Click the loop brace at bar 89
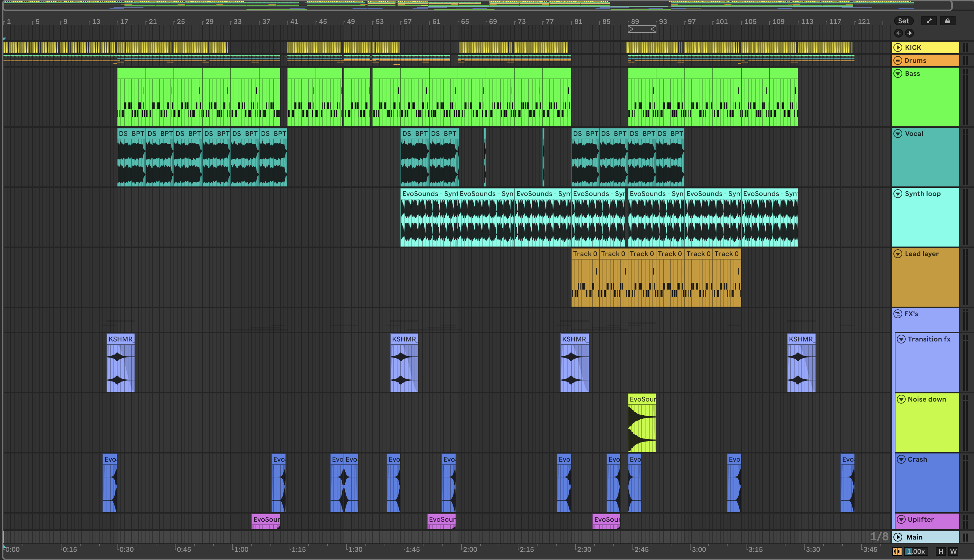Viewport: 974px width, 560px height. pyautogui.click(x=642, y=29)
